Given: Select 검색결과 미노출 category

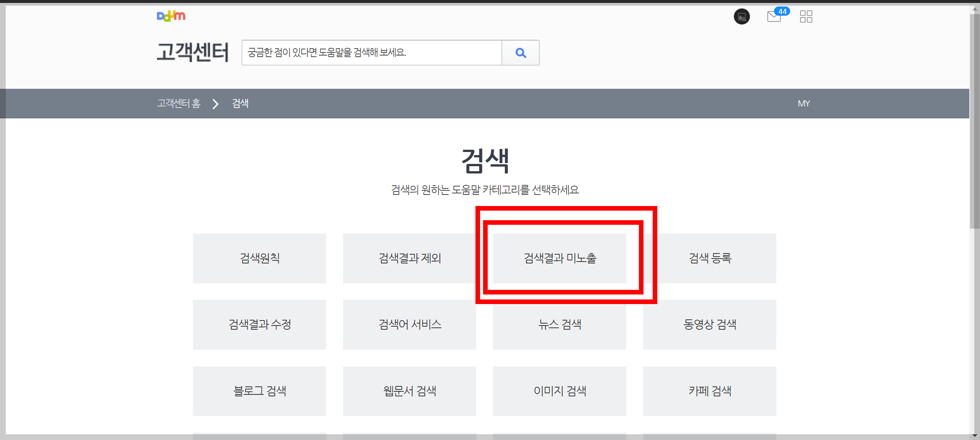Looking at the screenshot, I should (559, 258).
